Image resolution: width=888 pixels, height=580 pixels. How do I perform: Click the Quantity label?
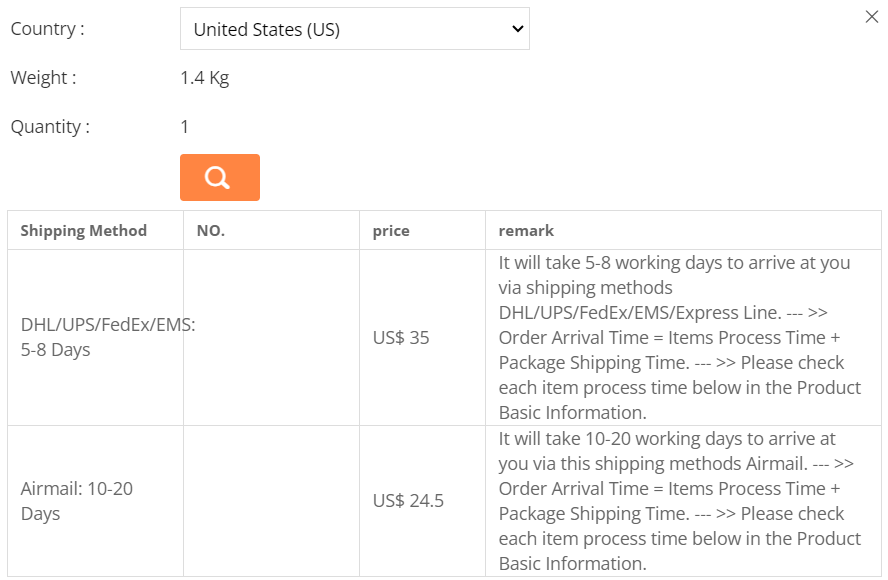point(50,127)
